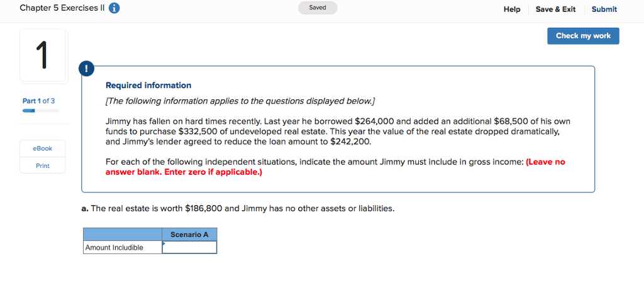Open the Help menu
The width and height of the screenshot is (644, 300).
(x=512, y=9)
